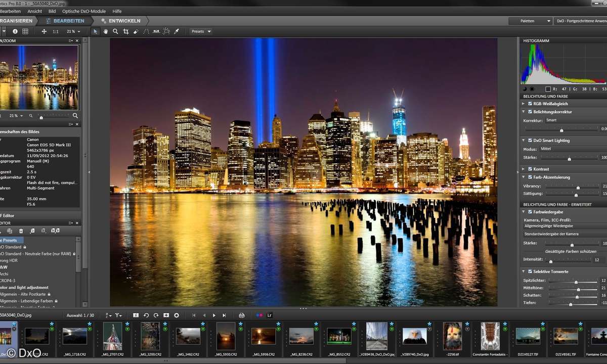The width and height of the screenshot is (607, 364).
Task: Collapse the DxO Smart Lighting section
Action: pyautogui.click(x=524, y=141)
